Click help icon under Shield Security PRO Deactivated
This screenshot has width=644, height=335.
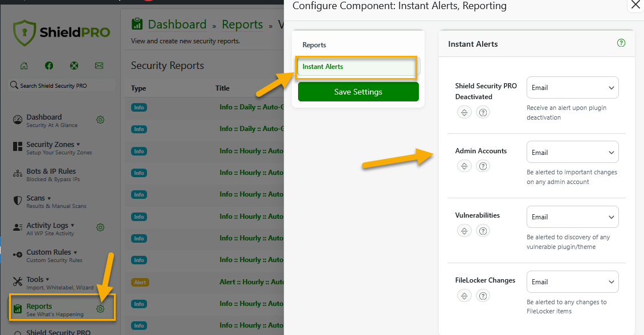[483, 112]
